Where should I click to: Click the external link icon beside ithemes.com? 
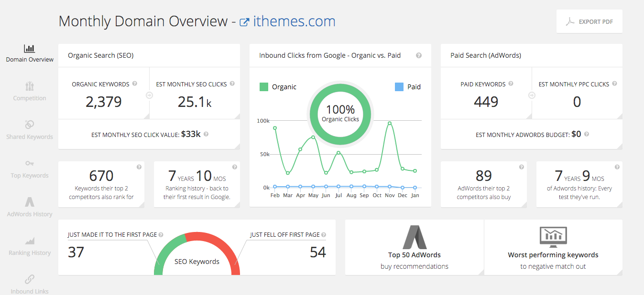pyautogui.click(x=244, y=22)
